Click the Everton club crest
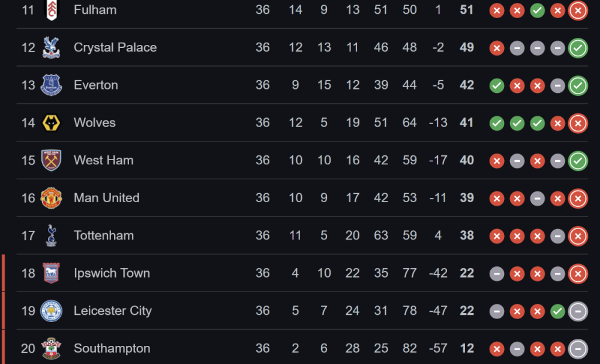 51,85
